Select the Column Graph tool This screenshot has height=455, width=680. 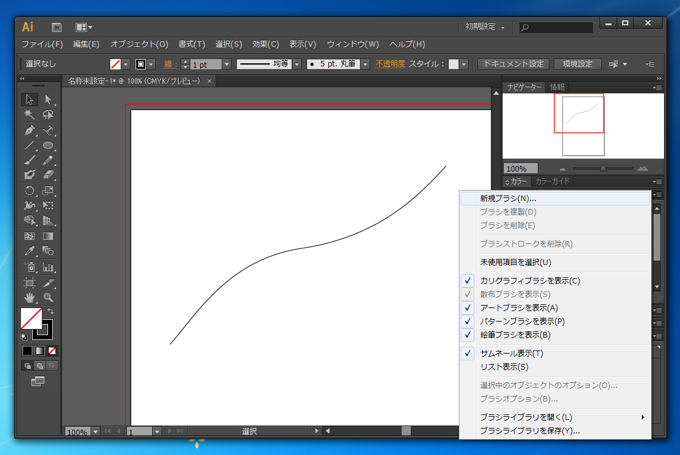click(48, 267)
